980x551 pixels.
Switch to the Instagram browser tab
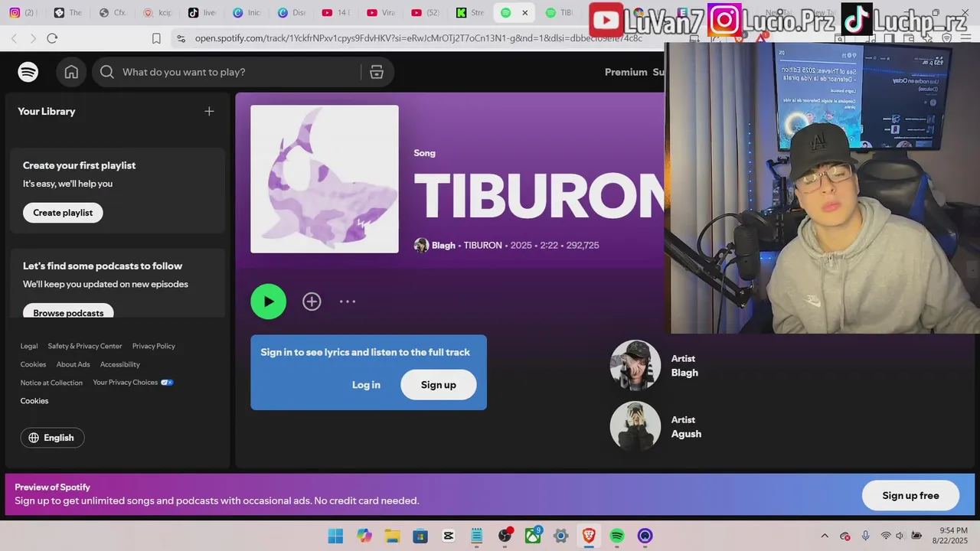22,12
